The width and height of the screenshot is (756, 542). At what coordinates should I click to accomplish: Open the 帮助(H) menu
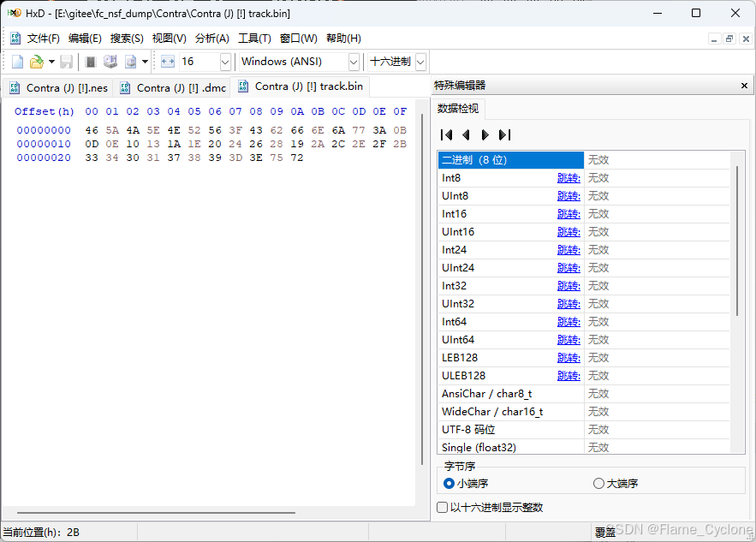tap(343, 39)
